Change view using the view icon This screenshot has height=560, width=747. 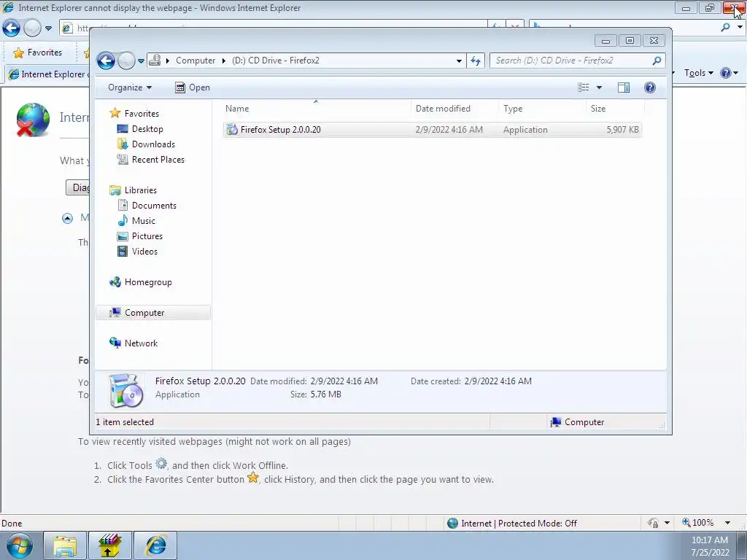pos(583,87)
